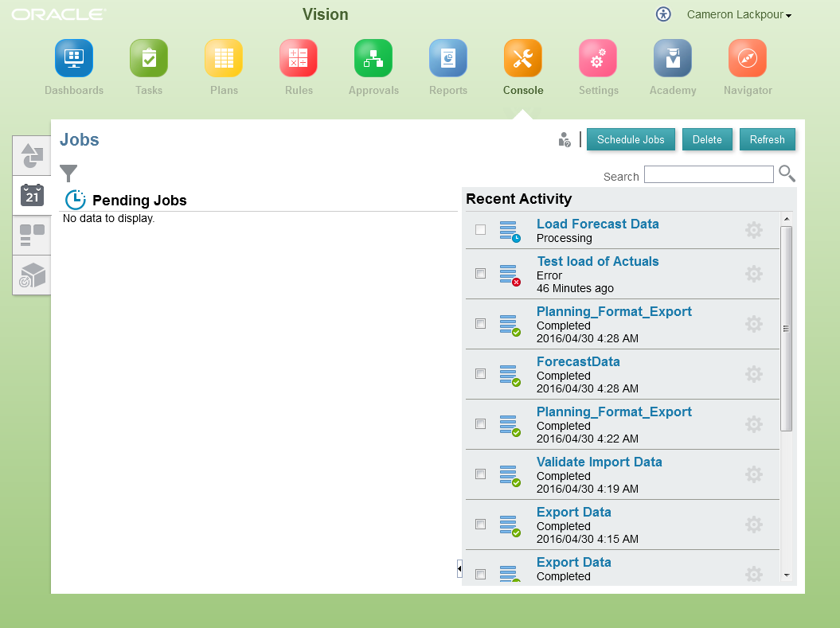Screen dimensions: 840x628
Task: Open the Load Forecast Data job link
Action: coord(598,224)
